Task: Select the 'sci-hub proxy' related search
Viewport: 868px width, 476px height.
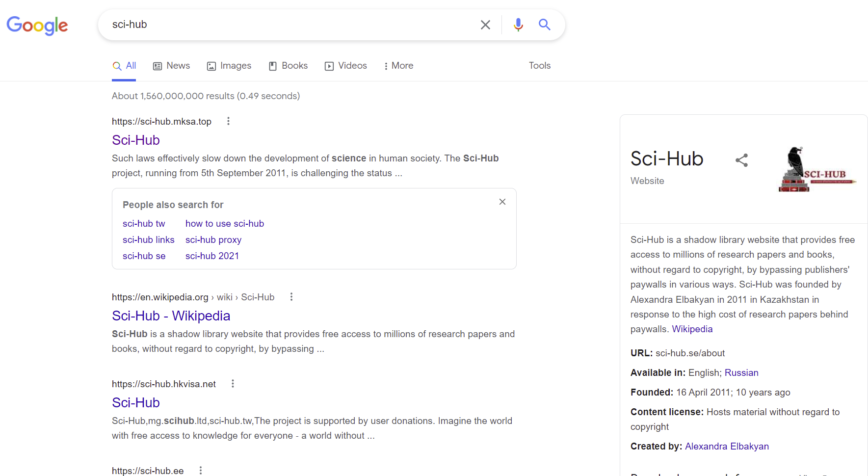Action: 213,239
